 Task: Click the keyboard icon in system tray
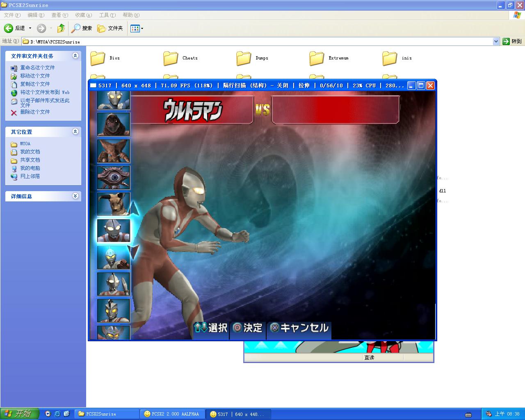coord(468,414)
